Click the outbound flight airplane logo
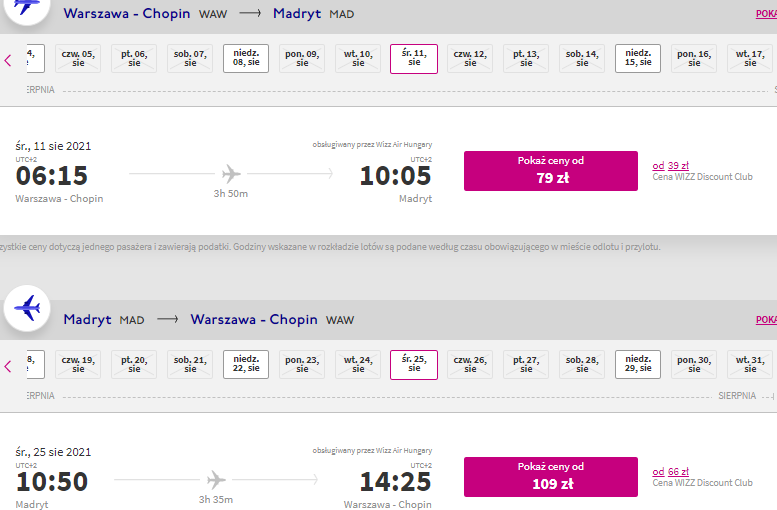This screenshot has width=777, height=510. 27,7
